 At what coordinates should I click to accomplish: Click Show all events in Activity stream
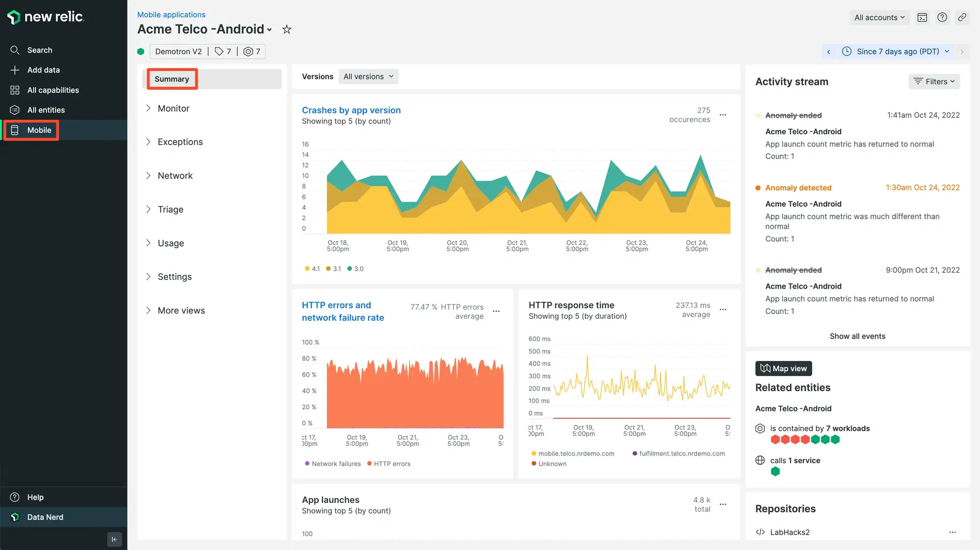point(857,336)
